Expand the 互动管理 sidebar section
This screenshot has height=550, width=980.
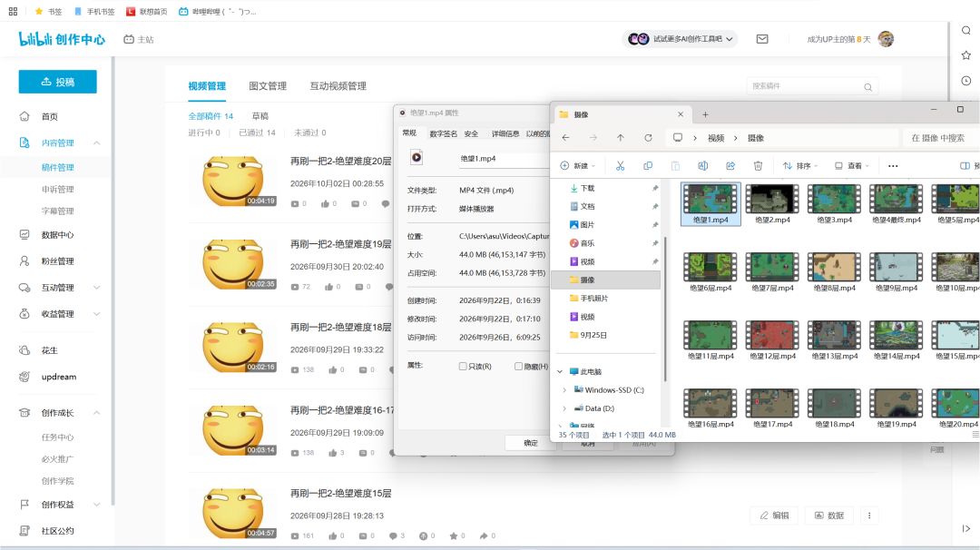click(x=97, y=288)
